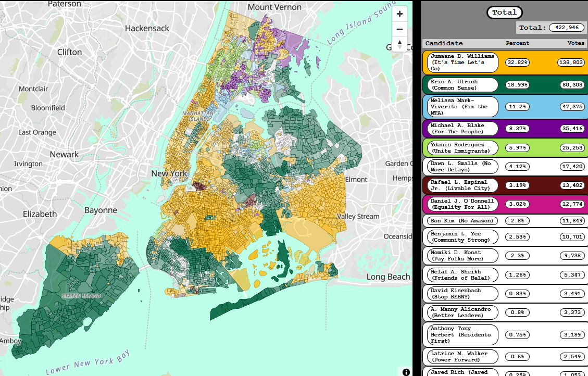The image size is (588, 376).
Task: Click the Votes column header
Action: click(x=576, y=43)
